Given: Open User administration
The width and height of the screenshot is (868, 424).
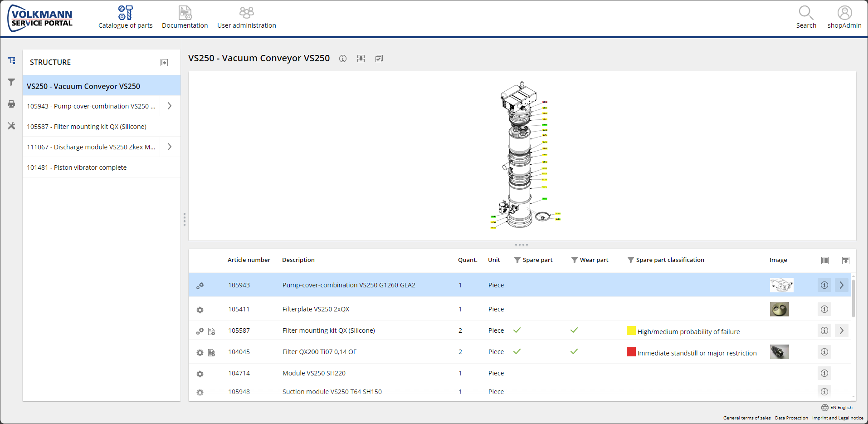Looking at the screenshot, I should click(x=246, y=17).
